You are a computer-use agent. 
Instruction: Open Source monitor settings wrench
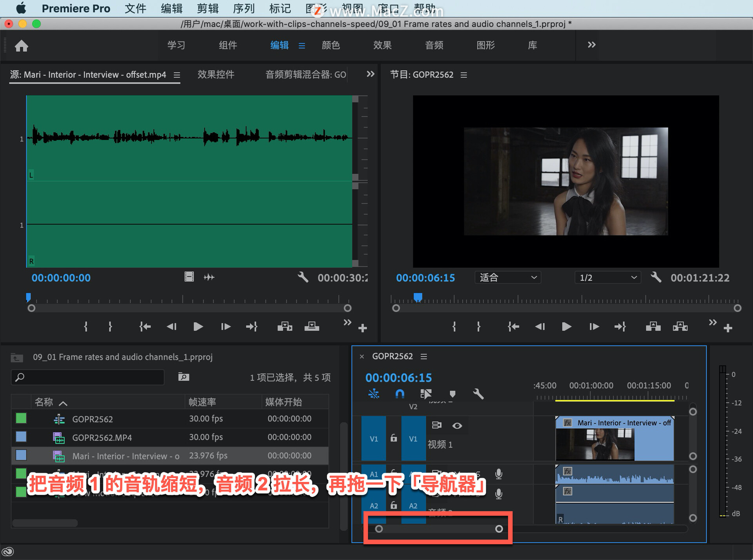(x=302, y=277)
